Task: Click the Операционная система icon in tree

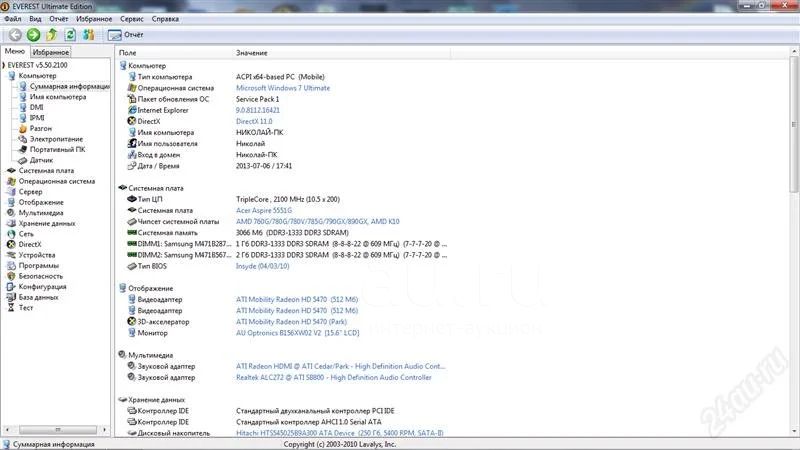Action: (11, 181)
